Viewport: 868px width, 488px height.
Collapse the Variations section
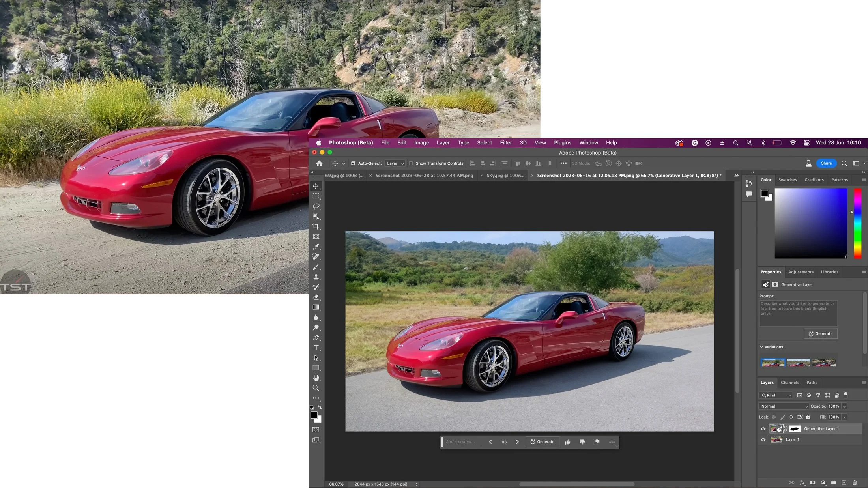point(761,347)
